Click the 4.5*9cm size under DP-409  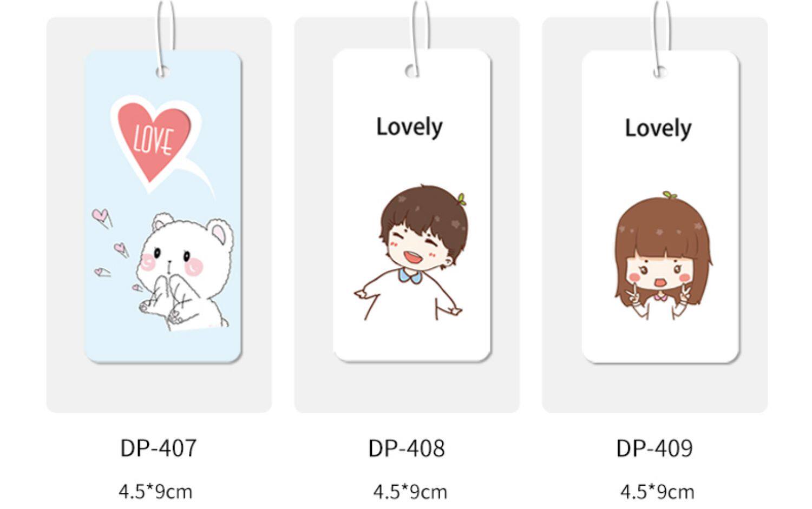(657, 492)
